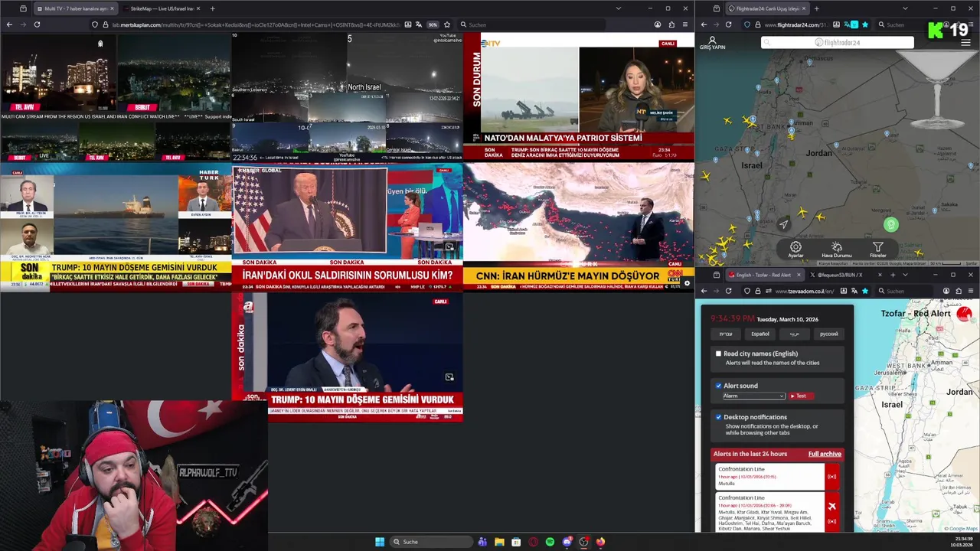Image resolution: width=980 pixels, height=551 pixels.
Task: Switch to @fequeun53 X tab
Action: pos(841,275)
